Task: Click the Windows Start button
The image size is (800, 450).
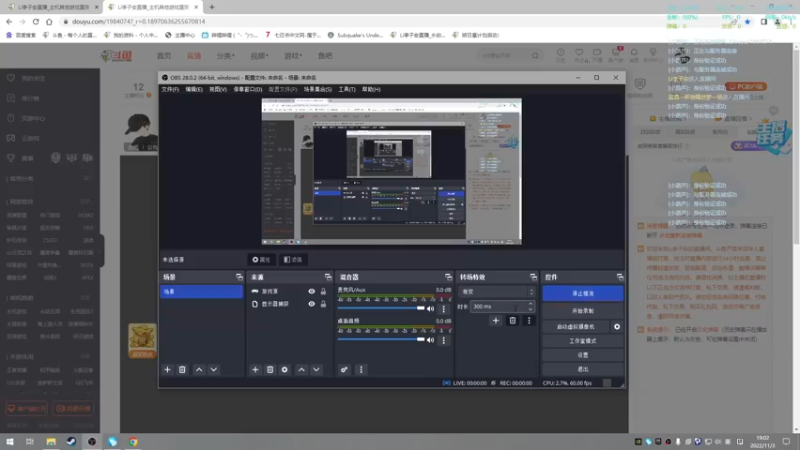Action: click(10, 441)
